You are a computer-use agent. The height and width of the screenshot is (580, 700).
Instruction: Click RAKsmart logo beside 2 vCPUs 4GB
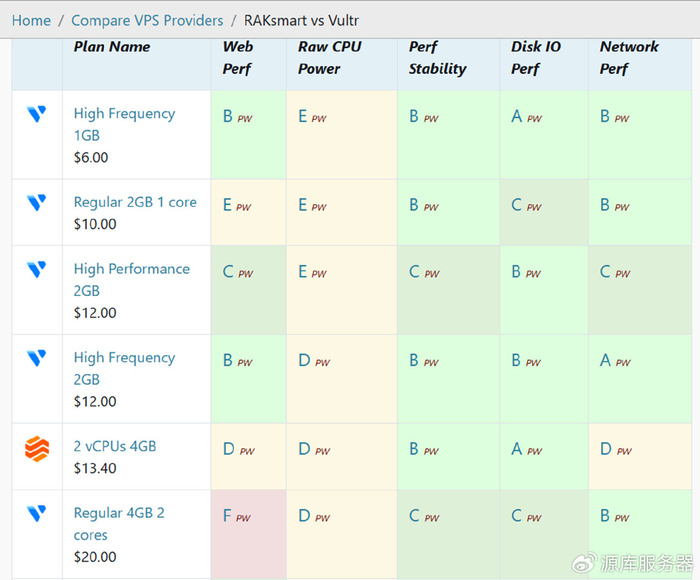pyautogui.click(x=36, y=448)
